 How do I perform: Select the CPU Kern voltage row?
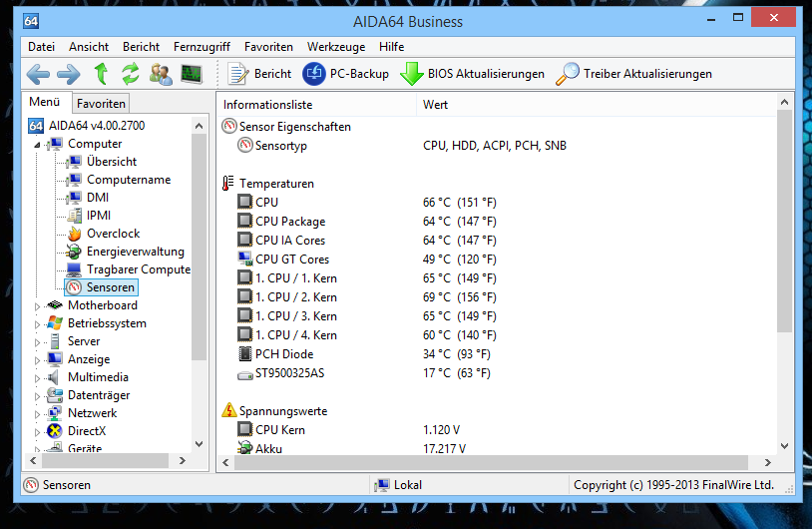pos(349,430)
